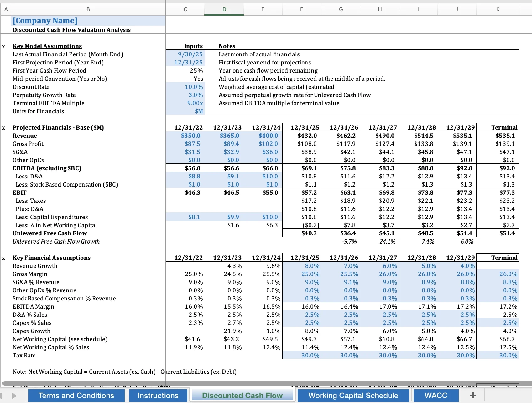The image size is (532, 405).
Task: Open the WACC sheet tab
Action: pyautogui.click(x=436, y=395)
